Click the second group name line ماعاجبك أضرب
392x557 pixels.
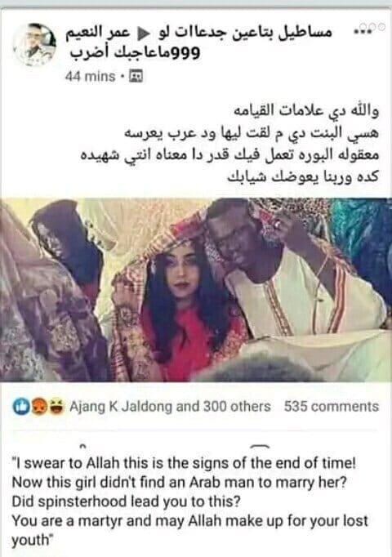[x=136, y=52]
